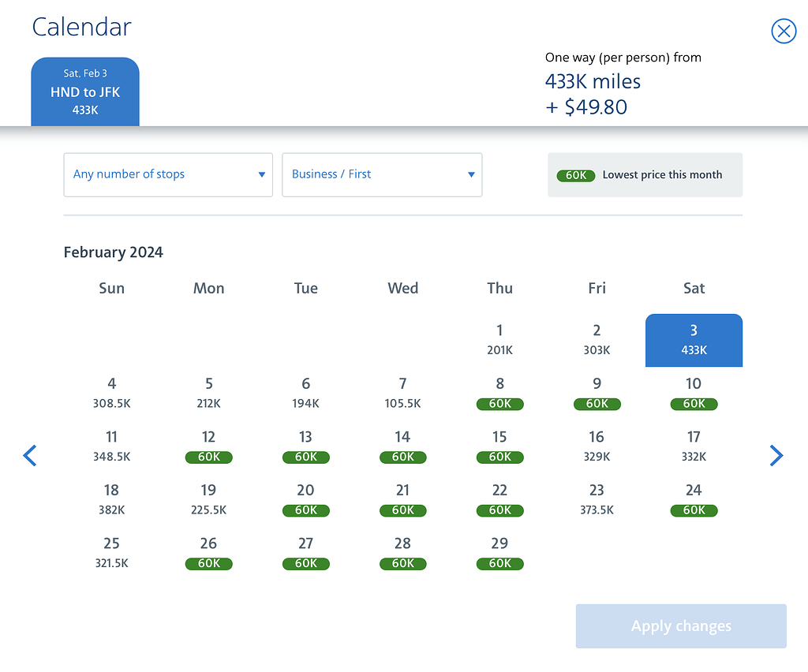The image size is (808, 672).
Task: Open the 'Any number of stops' dropdown
Action: point(168,174)
